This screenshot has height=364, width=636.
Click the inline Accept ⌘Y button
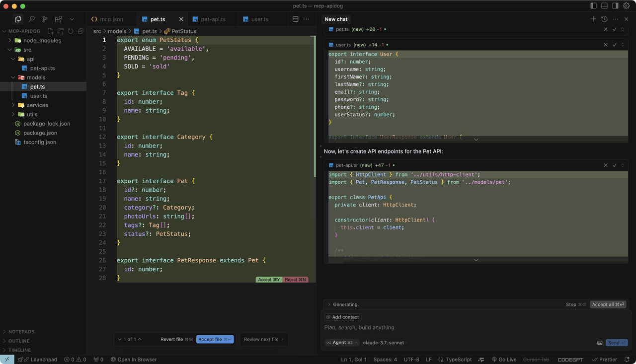pos(269,280)
